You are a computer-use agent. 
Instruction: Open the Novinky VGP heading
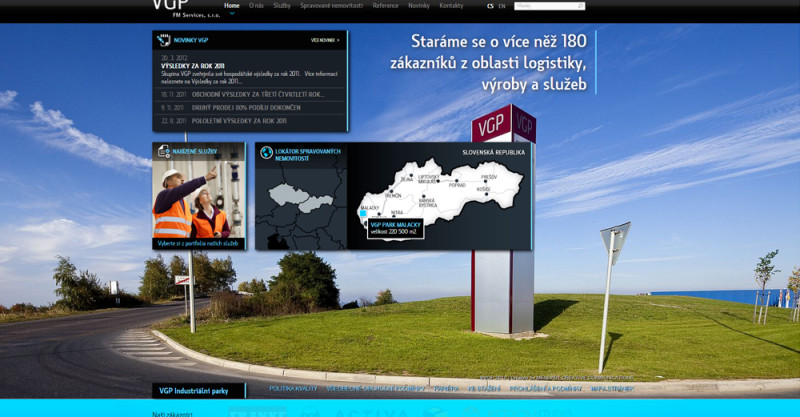click(191, 40)
